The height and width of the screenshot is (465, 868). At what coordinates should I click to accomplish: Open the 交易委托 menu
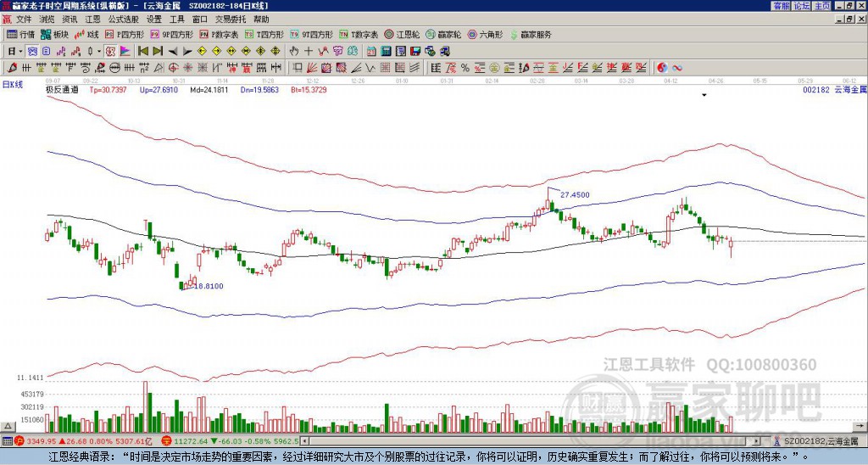tap(231, 20)
